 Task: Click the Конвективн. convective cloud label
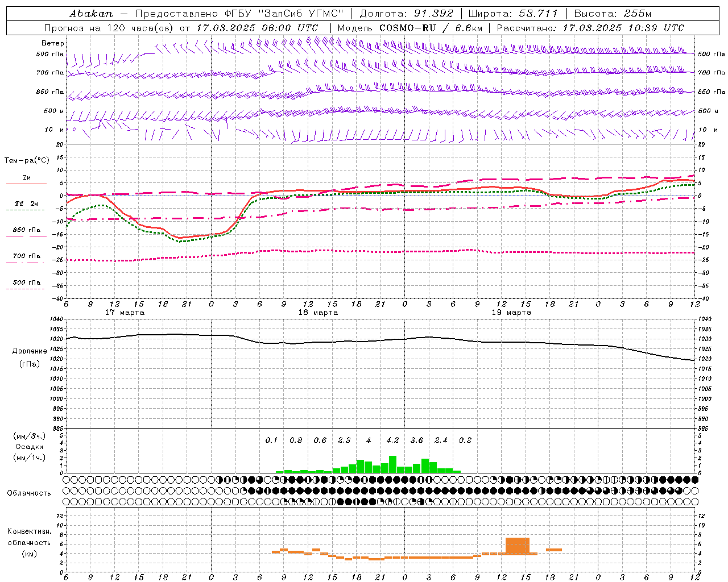[30, 531]
